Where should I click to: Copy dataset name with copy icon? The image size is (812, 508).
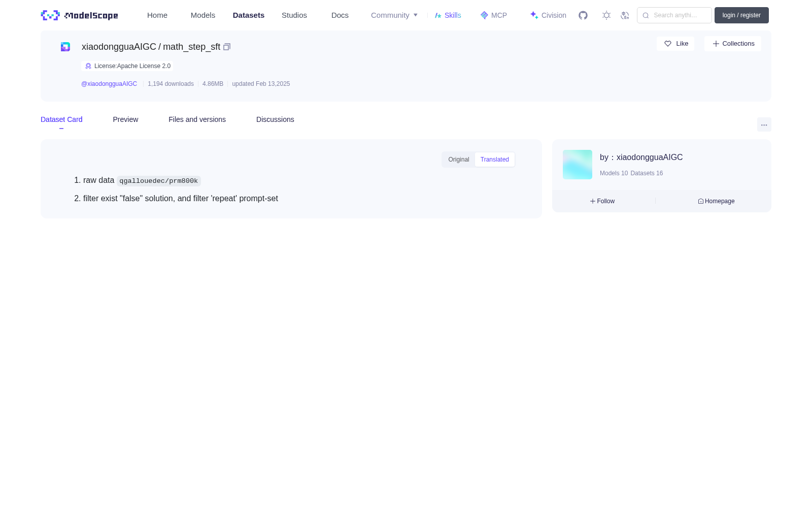tap(227, 47)
